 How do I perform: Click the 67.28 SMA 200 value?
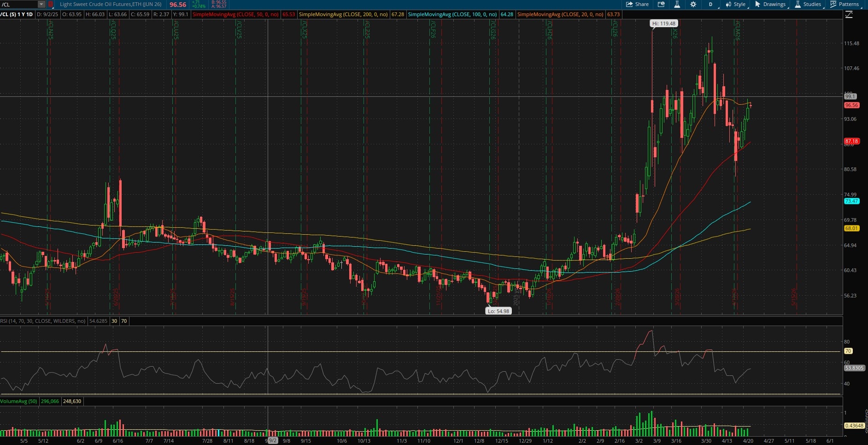(398, 14)
